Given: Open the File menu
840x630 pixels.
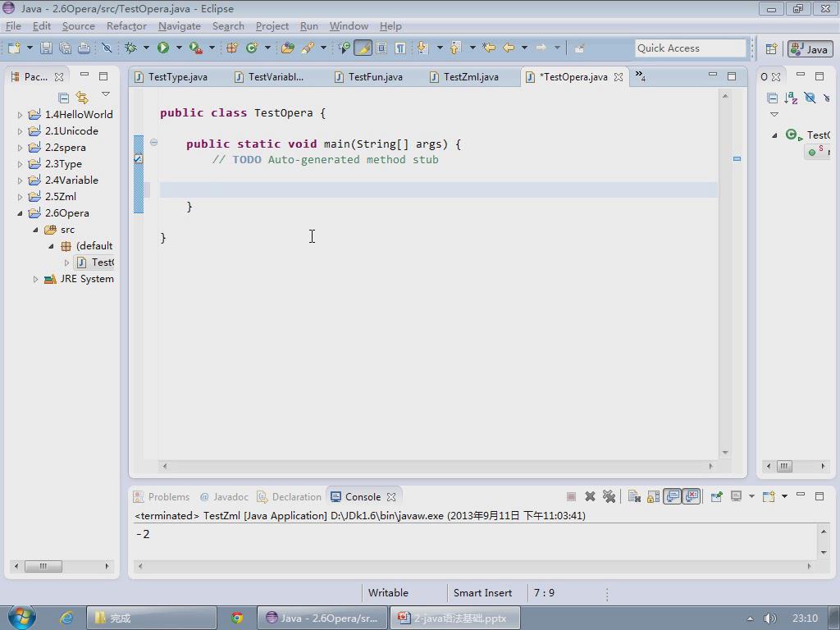Looking at the screenshot, I should click(13, 25).
